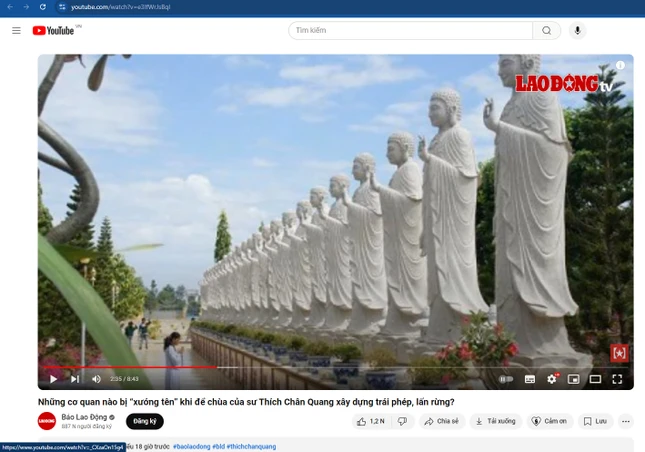Screen dimensions: 645x452
Task: Click the video title text
Action: click(246, 402)
